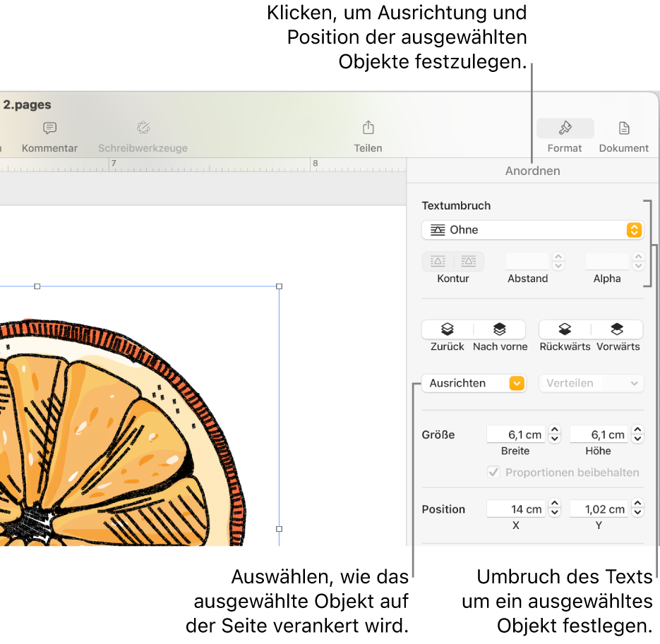Decrease X position with stepper down arrow

tap(555, 513)
